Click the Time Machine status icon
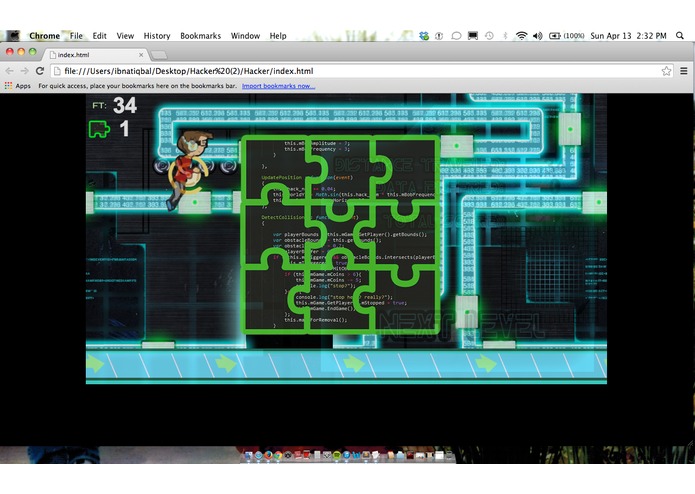 click(x=489, y=36)
